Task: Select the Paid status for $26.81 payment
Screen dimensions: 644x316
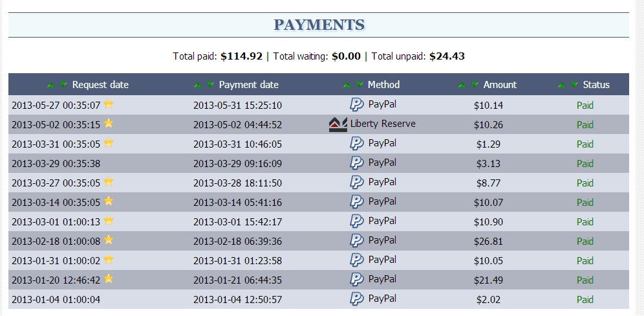Action: tap(585, 242)
